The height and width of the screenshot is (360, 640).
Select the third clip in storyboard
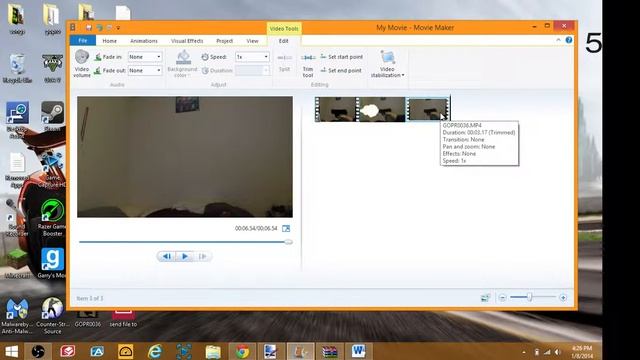tap(427, 109)
